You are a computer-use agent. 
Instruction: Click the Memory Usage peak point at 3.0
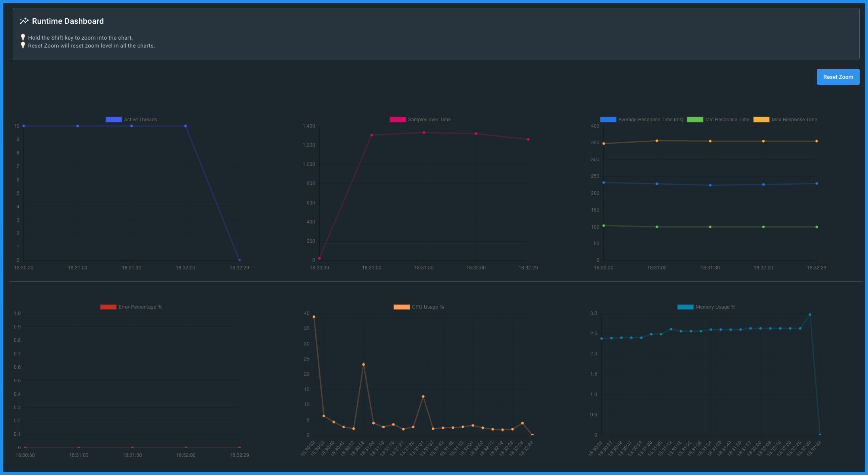[x=810, y=315]
